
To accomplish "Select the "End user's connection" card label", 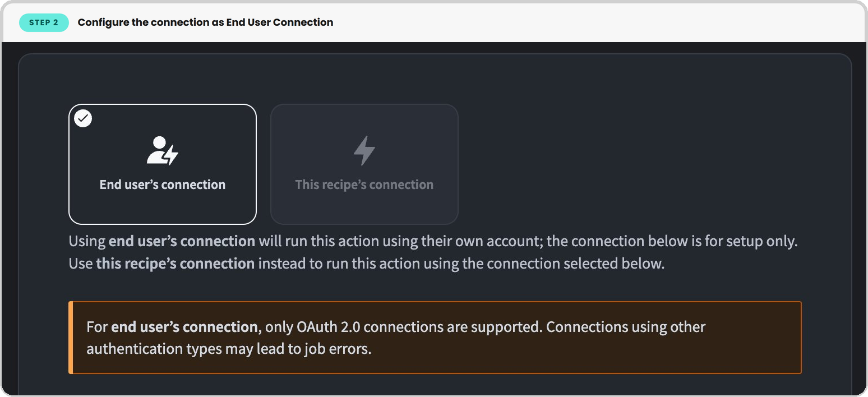I will point(163,184).
